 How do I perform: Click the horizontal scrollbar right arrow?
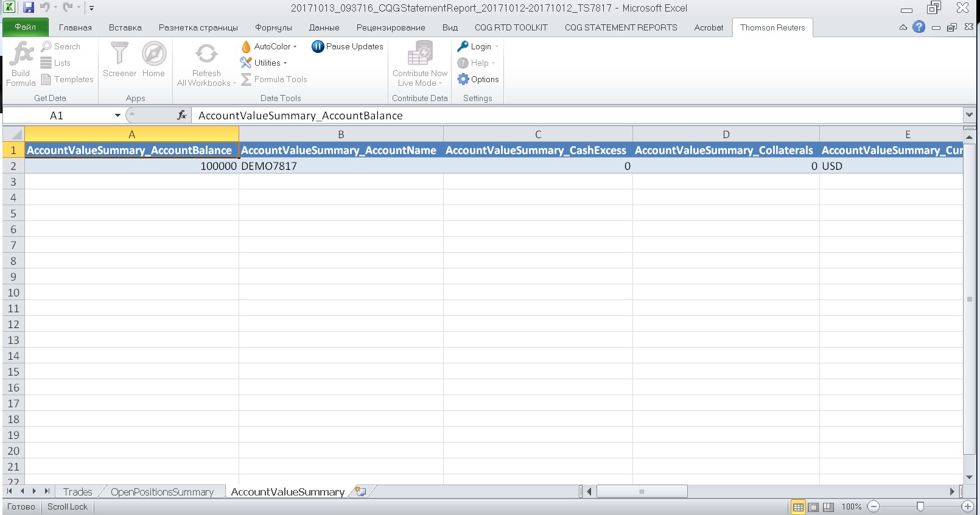point(953,491)
